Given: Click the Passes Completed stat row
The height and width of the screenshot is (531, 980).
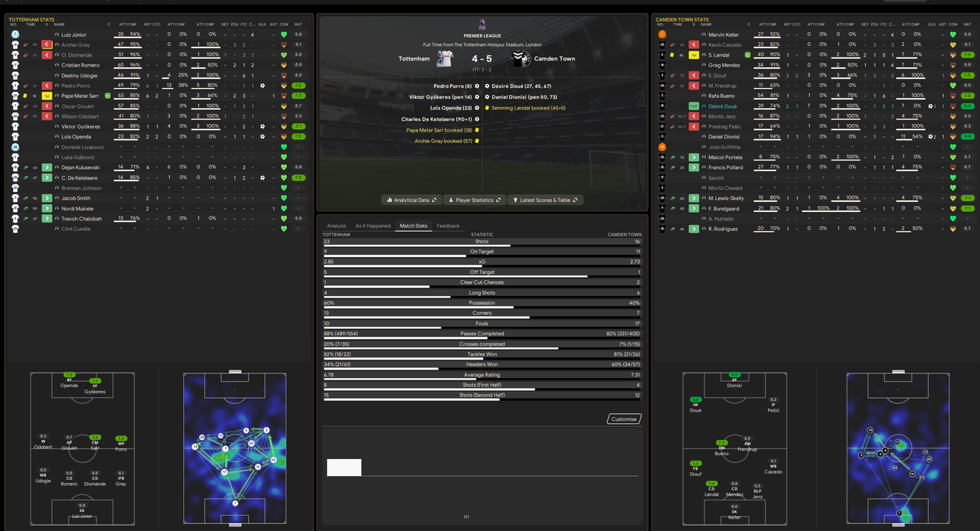Looking at the screenshot, I should [482, 334].
